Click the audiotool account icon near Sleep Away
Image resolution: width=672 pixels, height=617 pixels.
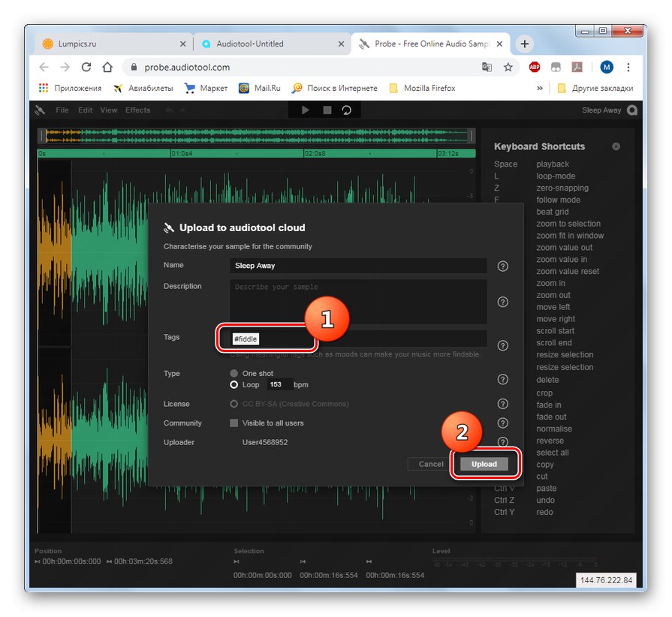632,110
